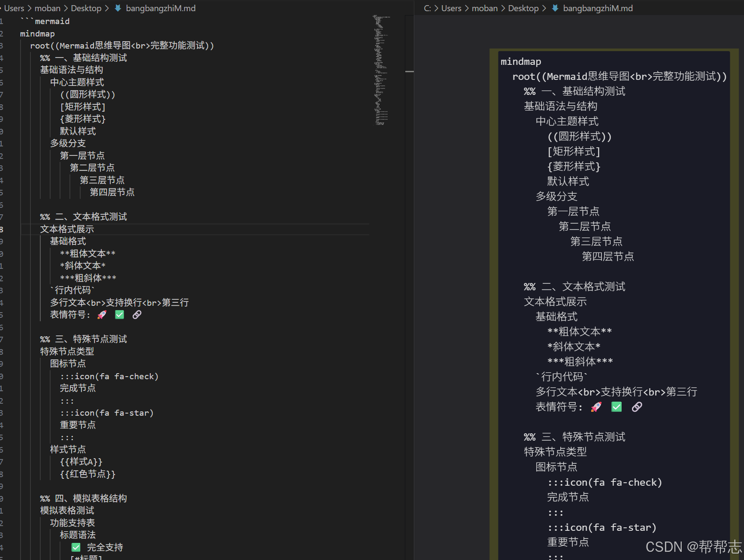Click 'mindmap' in the preview pane
The width and height of the screenshot is (744, 560).
click(x=521, y=61)
